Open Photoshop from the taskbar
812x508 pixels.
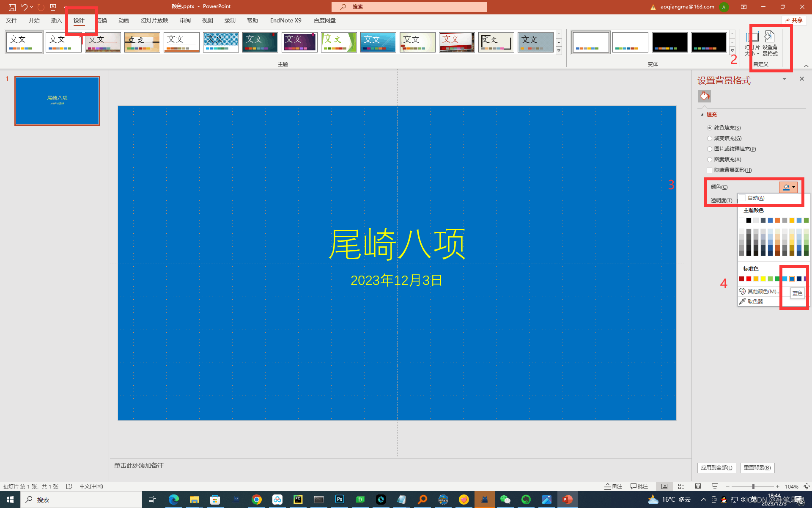click(339, 500)
